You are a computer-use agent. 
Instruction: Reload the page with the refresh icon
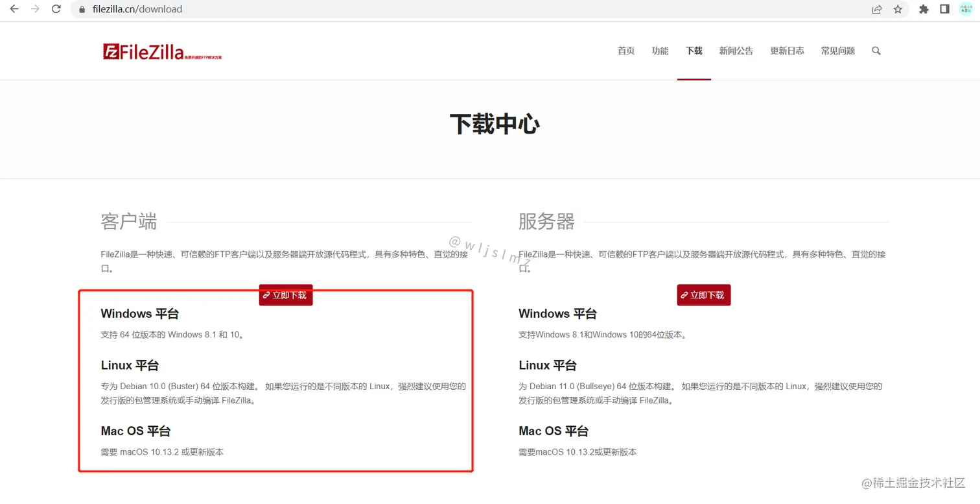click(x=56, y=9)
